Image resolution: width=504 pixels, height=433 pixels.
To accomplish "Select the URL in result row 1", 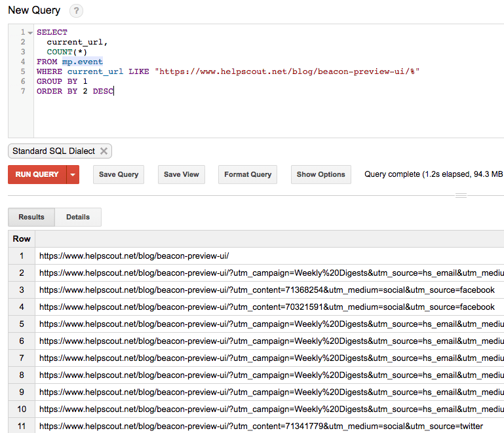I will pyautogui.click(x=134, y=256).
